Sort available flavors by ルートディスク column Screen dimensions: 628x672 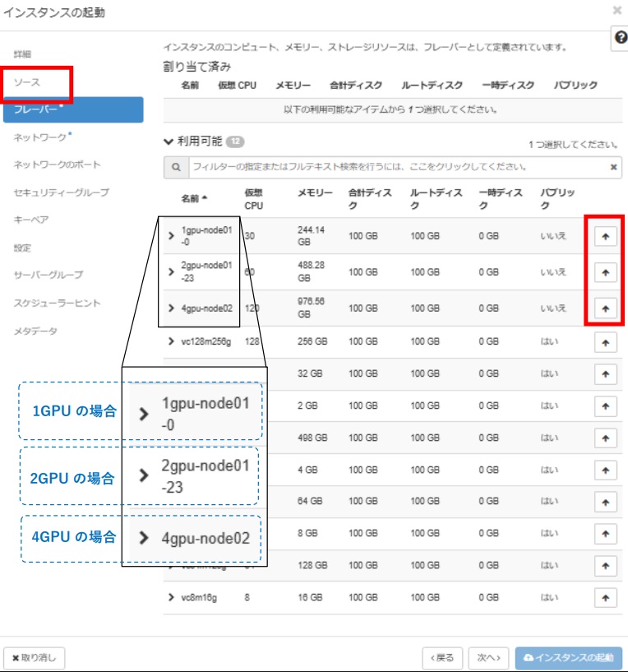[x=436, y=199]
